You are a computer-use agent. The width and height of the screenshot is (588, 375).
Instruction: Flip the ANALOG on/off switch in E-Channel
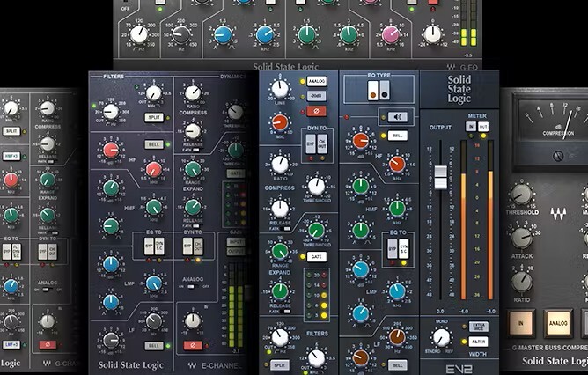coord(193,286)
